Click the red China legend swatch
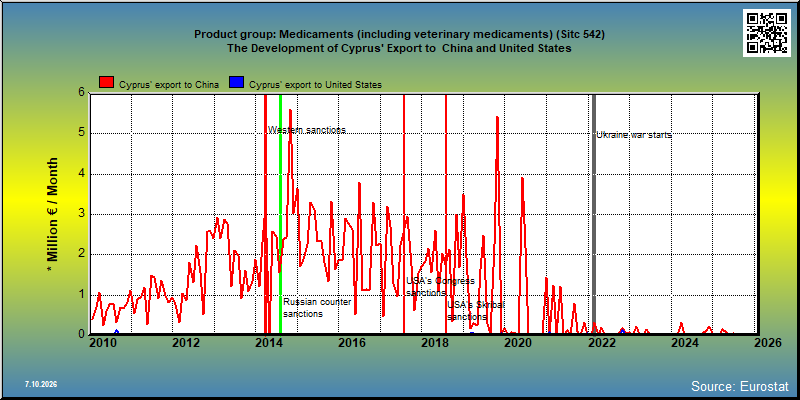Viewport: 800px width, 400px height. coord(107,82)
